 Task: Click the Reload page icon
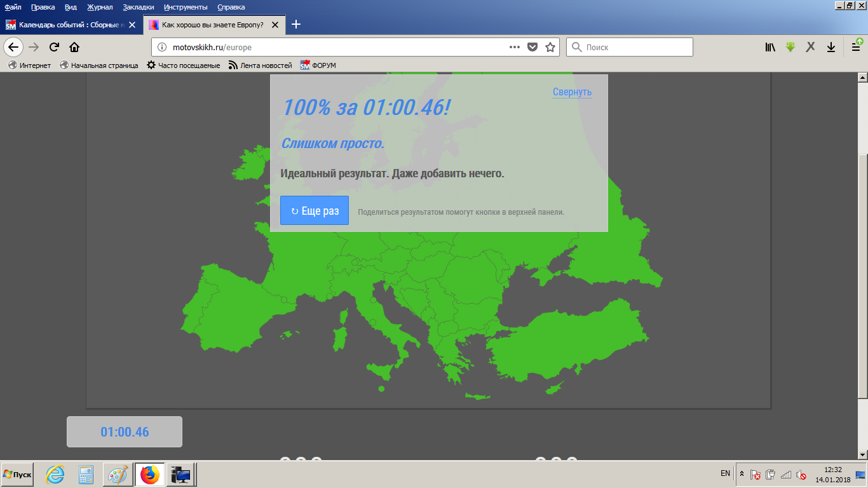click(54, 47)
